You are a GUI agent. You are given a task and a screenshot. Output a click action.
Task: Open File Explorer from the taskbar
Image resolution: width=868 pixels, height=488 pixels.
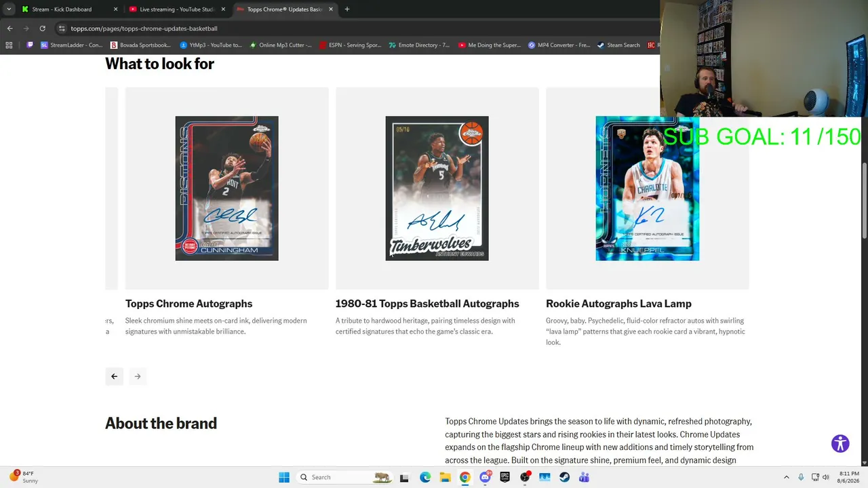tap(445, 477)
